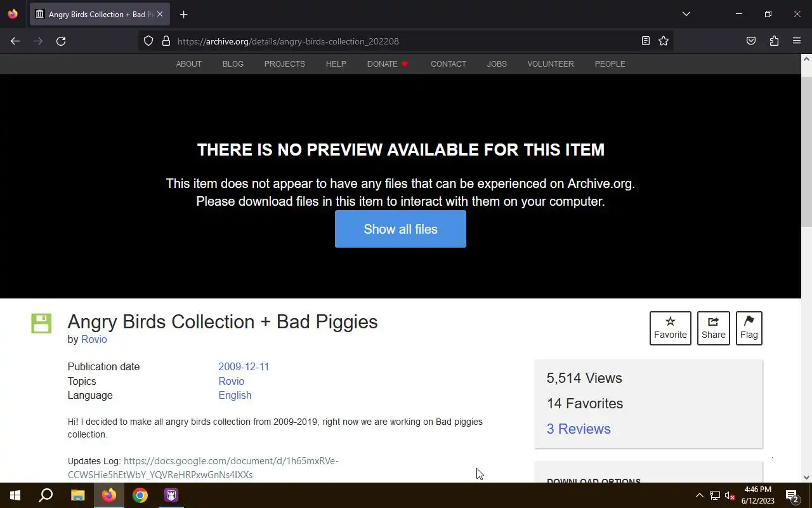Share this item

click(x=713, y=328)
